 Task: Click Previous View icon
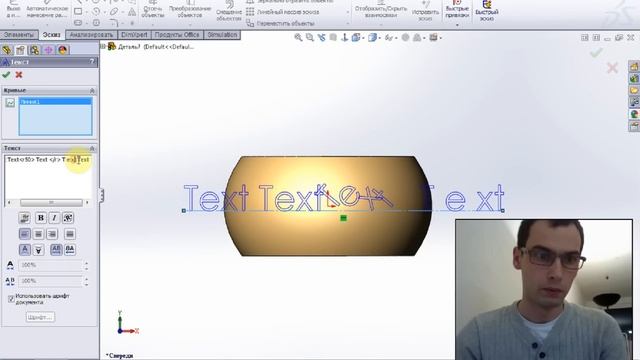pos(322,38)
